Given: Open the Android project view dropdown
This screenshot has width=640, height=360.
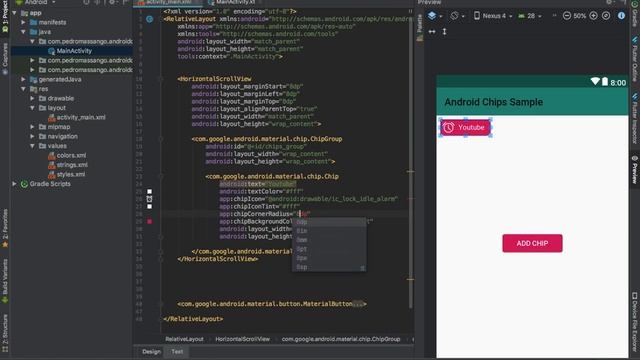Looking at the screenshot, I should (x=36, y=2).
